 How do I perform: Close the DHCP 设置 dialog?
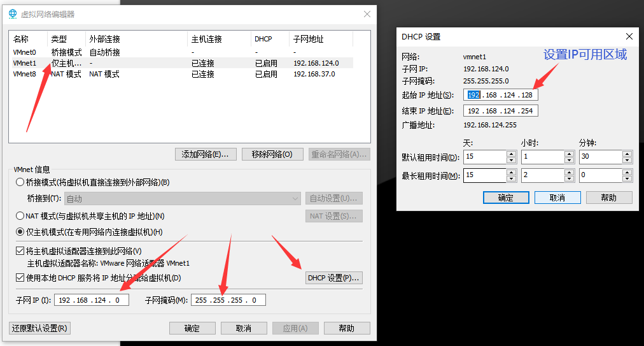(629, 36)
